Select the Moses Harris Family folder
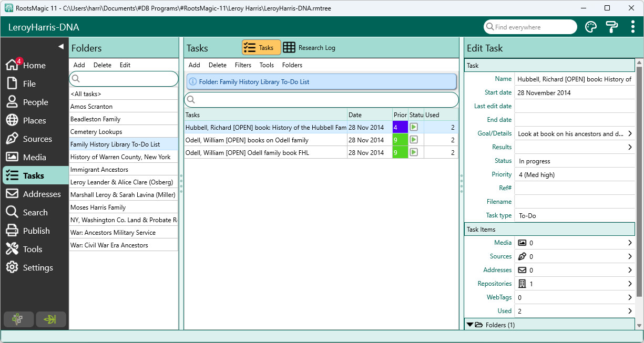Viewport: 644px width, 343px height. (x=124, y=207)
